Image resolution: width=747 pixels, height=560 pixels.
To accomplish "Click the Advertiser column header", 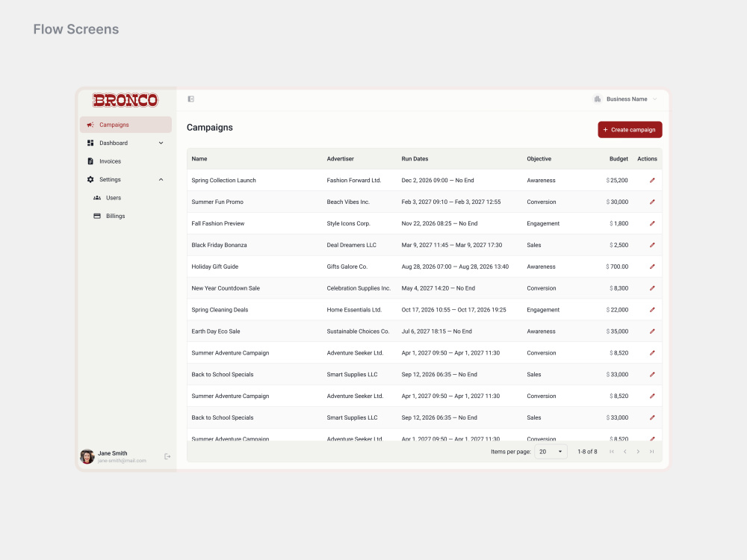I will [x=340, y=159].
